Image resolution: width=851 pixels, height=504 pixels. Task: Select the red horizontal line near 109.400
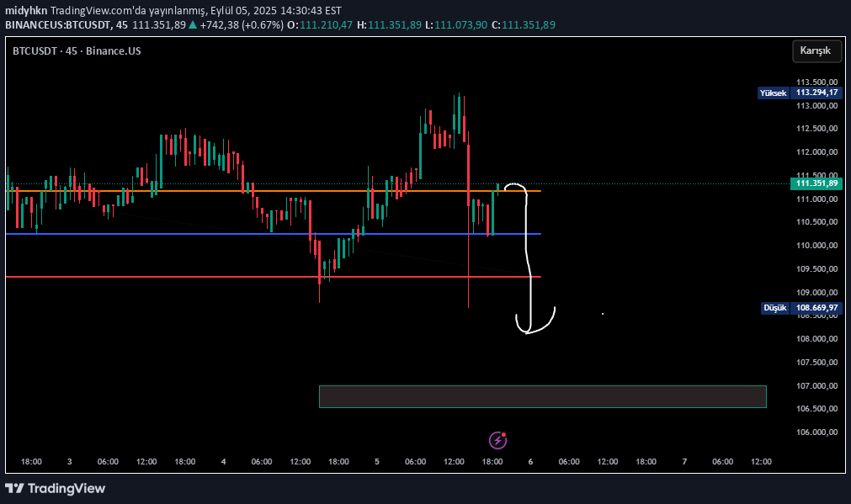(168, 276)
